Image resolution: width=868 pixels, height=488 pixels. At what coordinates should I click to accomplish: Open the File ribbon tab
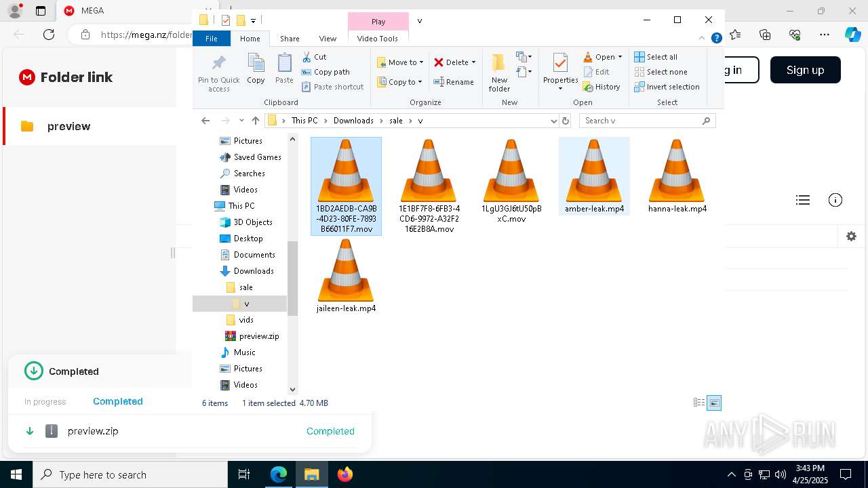212,39
